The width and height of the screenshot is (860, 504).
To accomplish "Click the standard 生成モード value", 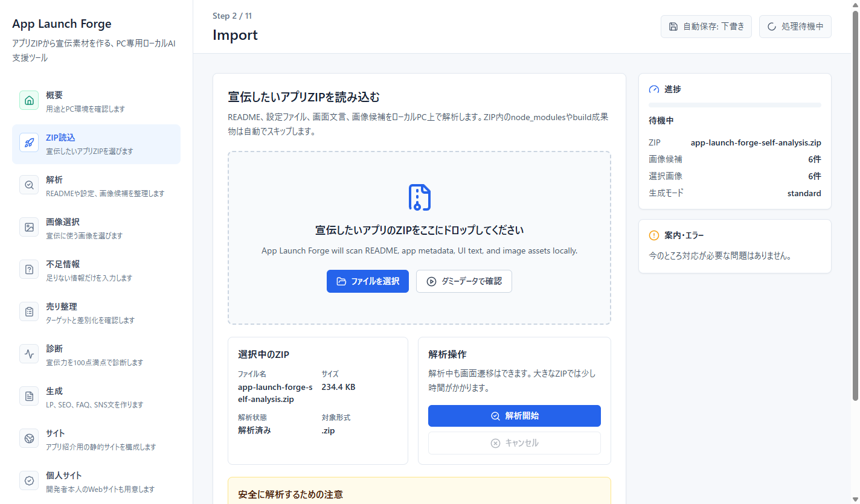I will 804,193.
